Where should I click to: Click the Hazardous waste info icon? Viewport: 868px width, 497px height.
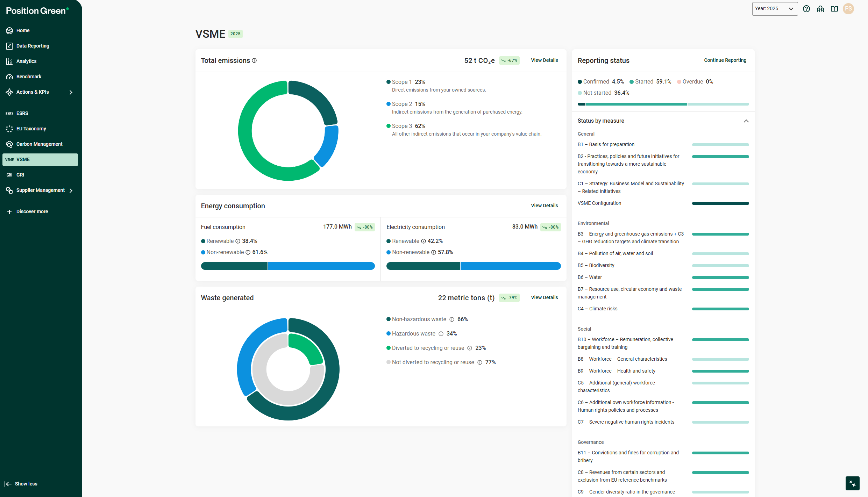pyautogui.click(x=441, y=334)
